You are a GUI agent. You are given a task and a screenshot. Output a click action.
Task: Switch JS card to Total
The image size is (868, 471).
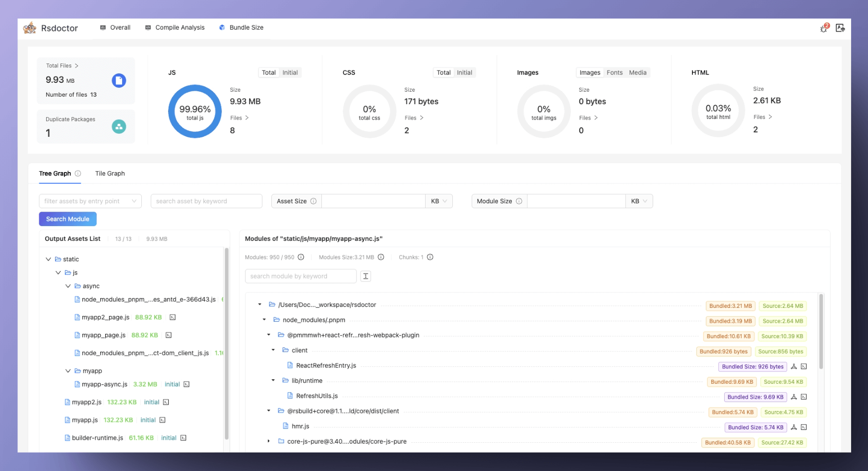[269, 72]
